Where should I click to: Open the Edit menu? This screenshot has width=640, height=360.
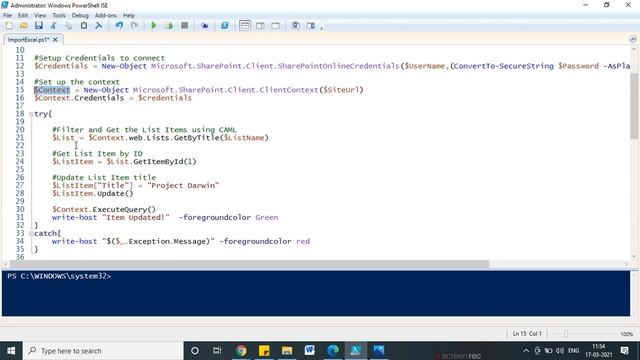click(23, 16)
